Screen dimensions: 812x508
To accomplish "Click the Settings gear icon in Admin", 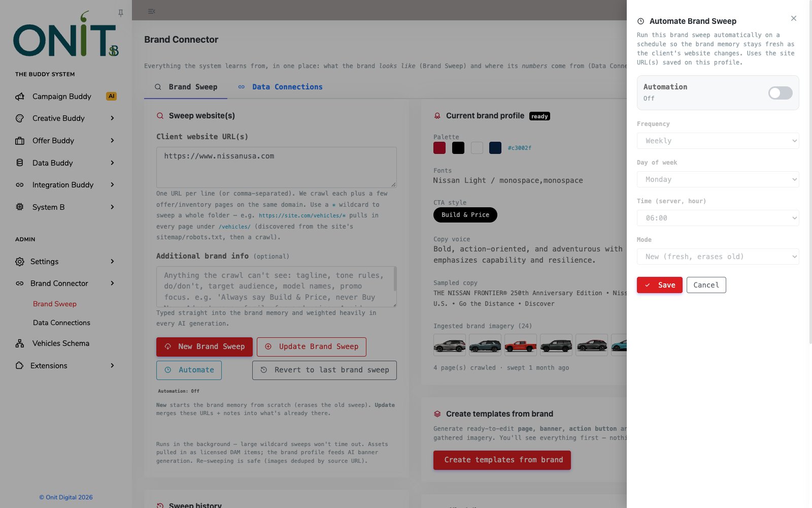I will pyautogui.click(x=20, y=262).
